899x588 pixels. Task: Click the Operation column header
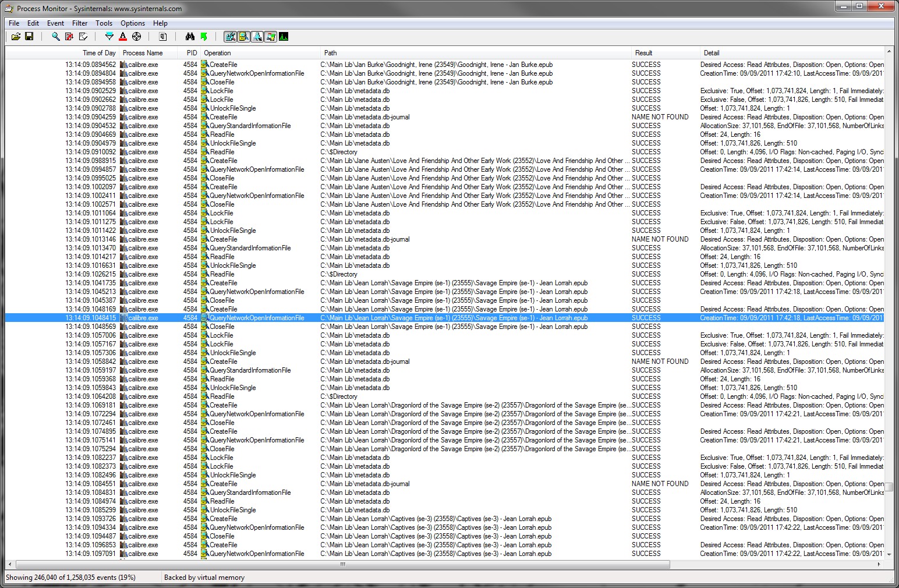coord(260,53)
